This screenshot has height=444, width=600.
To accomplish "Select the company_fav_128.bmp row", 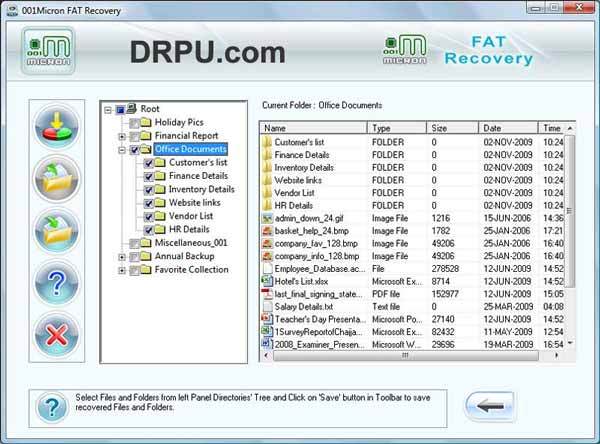I will (x=412, y=243).
